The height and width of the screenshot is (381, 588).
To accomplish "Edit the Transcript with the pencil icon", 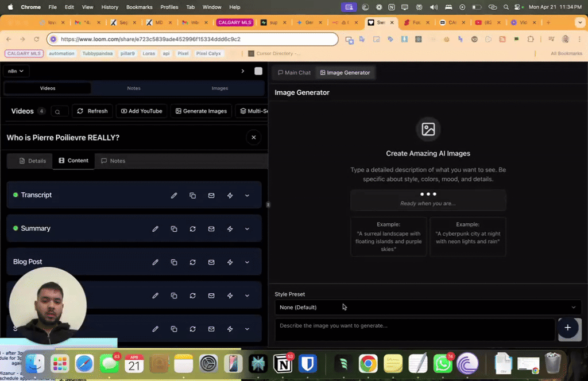I will (173, 196).
